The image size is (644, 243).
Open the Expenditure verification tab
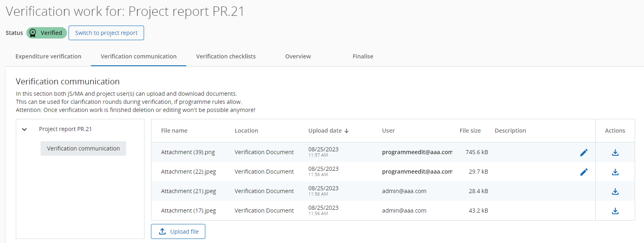[x=48, y=56]
